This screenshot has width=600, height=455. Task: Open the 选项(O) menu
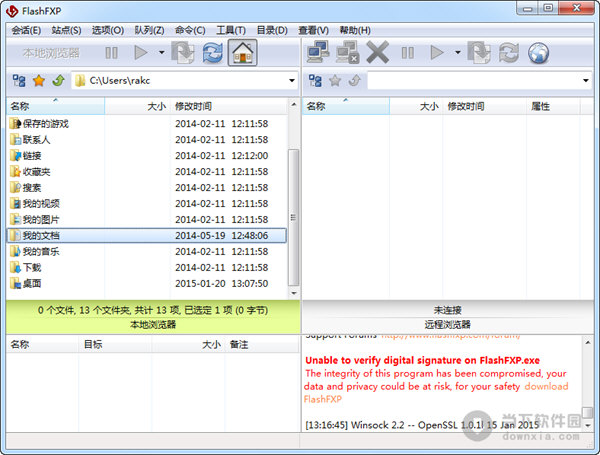(x=108, y=30)
